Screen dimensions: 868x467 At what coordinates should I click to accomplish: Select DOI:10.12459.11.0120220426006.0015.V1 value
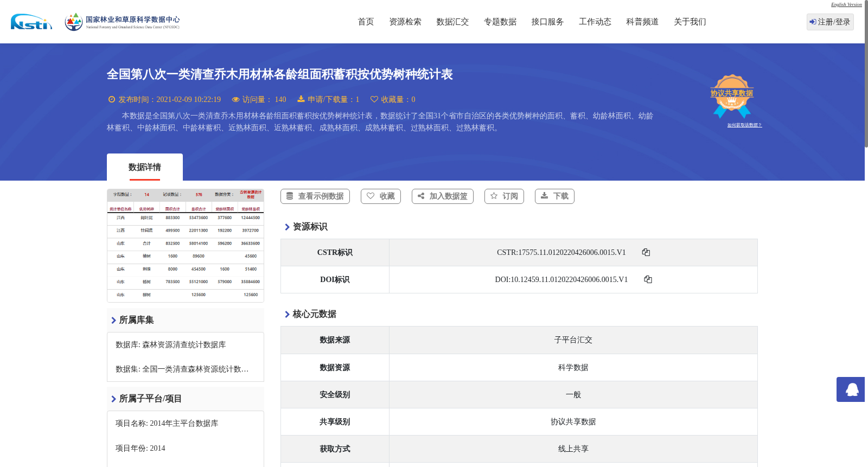(561, 280)
